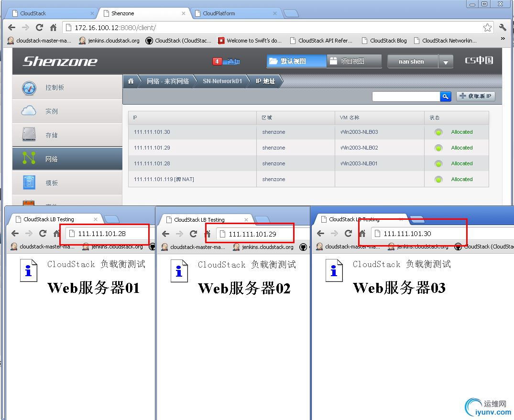Click the Shenzone logo
514x420 pixels.
coord(60,61)
